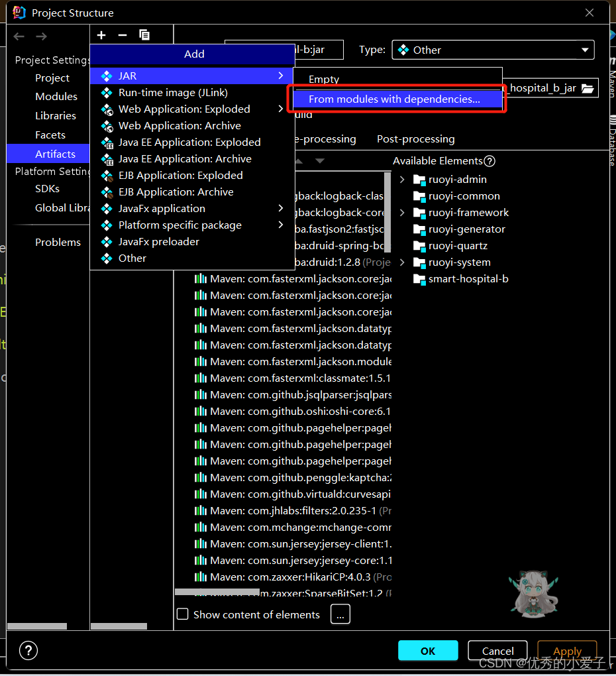Click the left sidebar horizontal scrollbar
This screenshot has width=616, height=676.
(x=37, y=626)
